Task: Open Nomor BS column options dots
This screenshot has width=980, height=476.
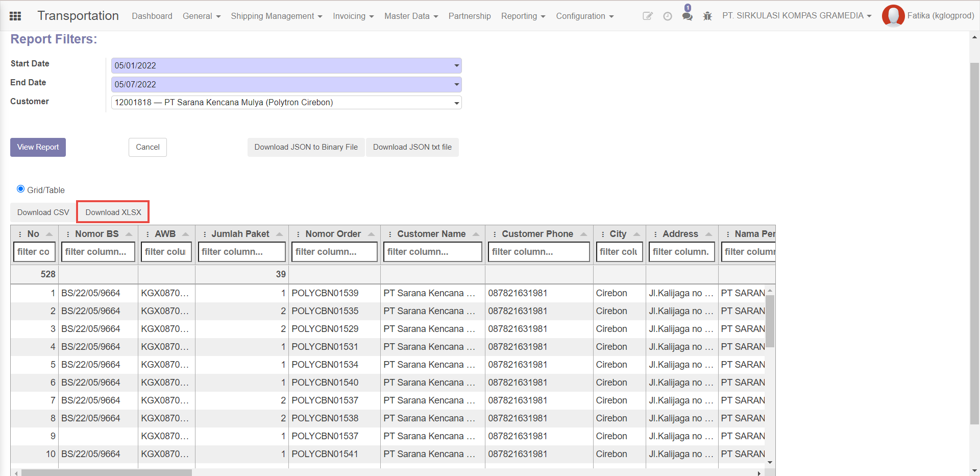Action: (68, 234)
